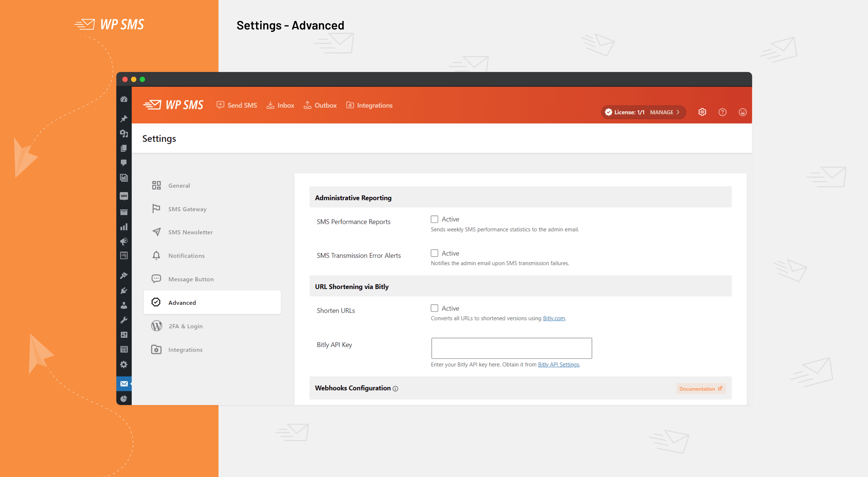
Task: Enable SMS Performance Reports Active checkbox
Action: click(x=434, y=219)
